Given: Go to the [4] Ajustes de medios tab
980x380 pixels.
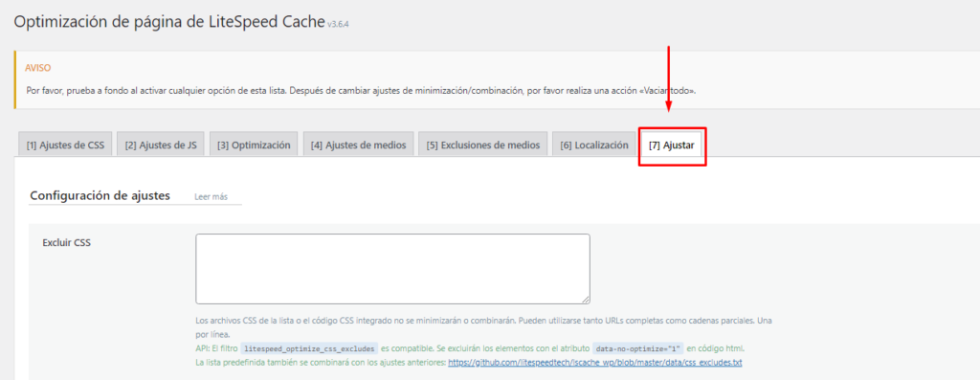Looking at the screenshot, I should point(358,145).
